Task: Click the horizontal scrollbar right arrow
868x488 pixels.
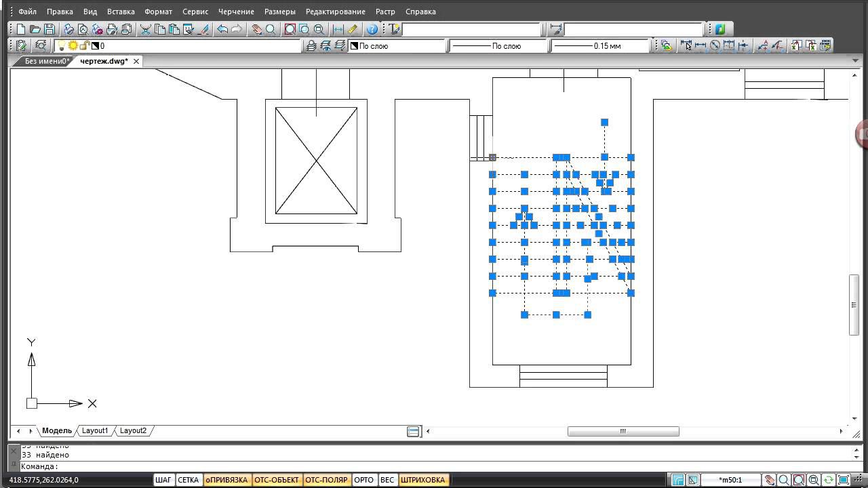Action: (841, 431)
